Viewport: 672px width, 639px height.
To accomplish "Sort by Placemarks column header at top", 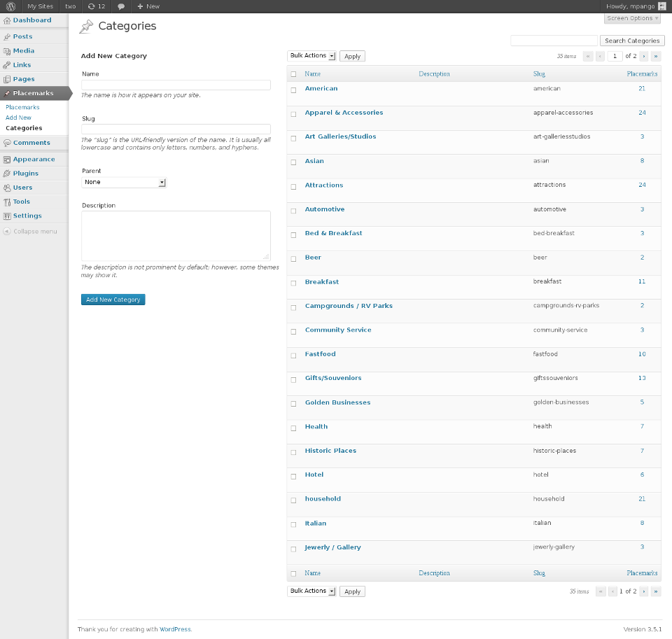I will click(642, 74).
